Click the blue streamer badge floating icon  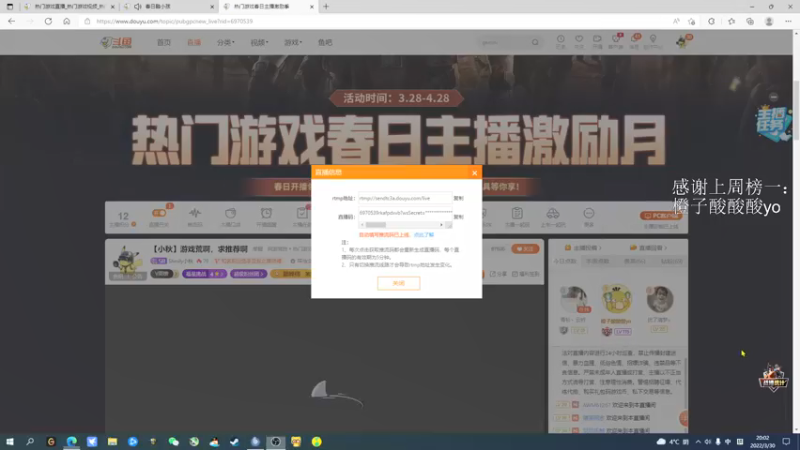(x=773, y=123)
